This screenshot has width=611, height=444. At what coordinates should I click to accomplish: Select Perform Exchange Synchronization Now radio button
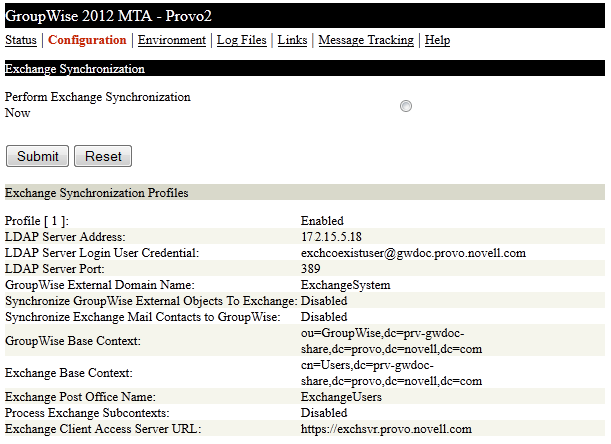click(x=406, y=106)
